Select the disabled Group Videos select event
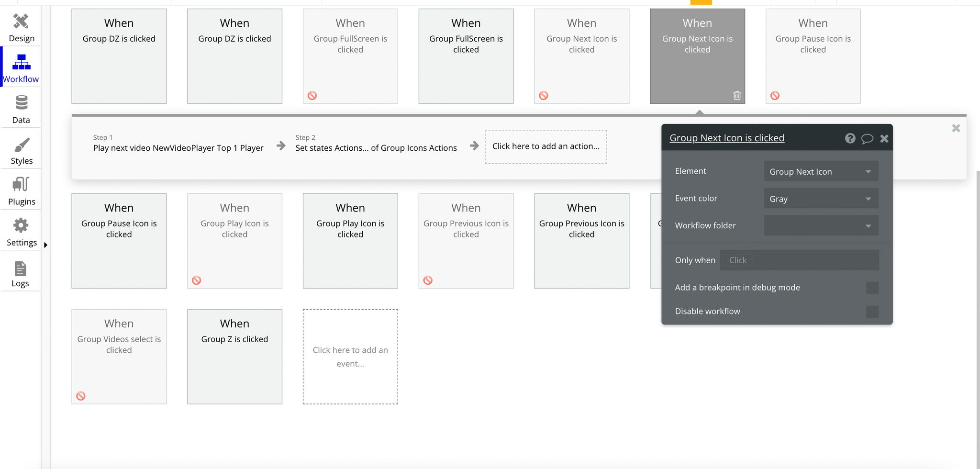This screenshot has width=980, height=469. 119,357
